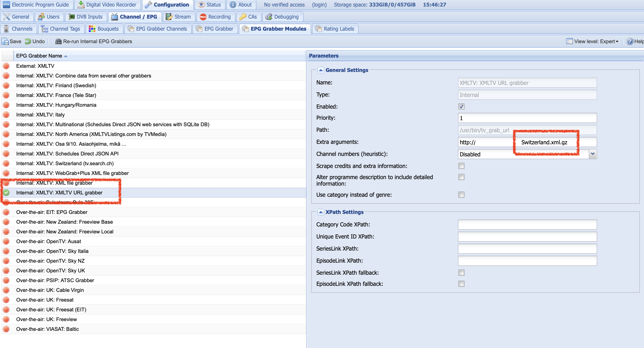Switch to the Rating Labels tab
Screen dimensions: 644x348
click(x=335, y=29)
